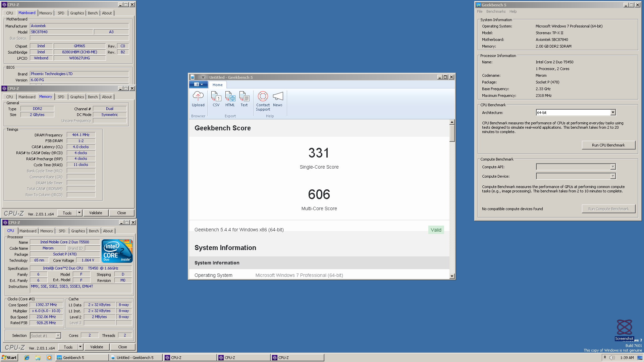This screenshot has width=644, height=362.
Task: Click the Intel Core 2 Duo logo
Action: coord(117,251)
